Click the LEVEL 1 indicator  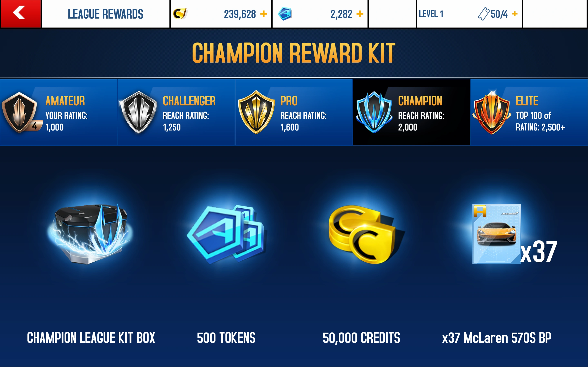click(431, 14)
